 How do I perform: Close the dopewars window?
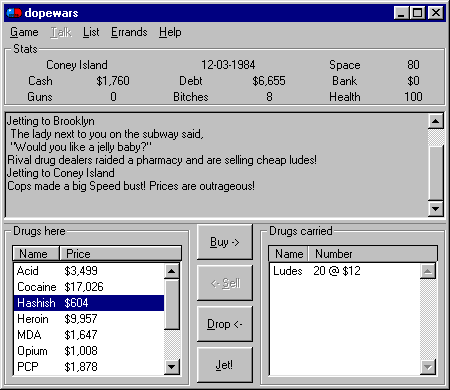(436, 13)
